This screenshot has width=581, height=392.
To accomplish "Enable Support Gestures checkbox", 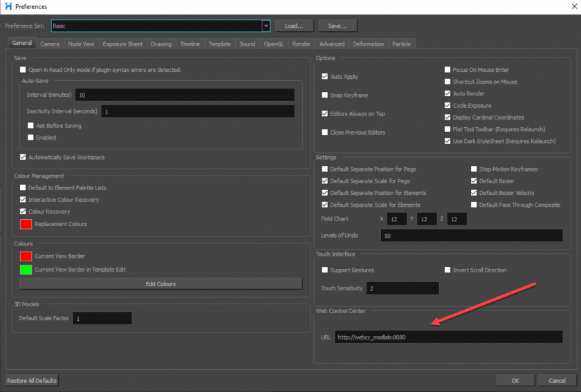I will (x=325, y=270).
